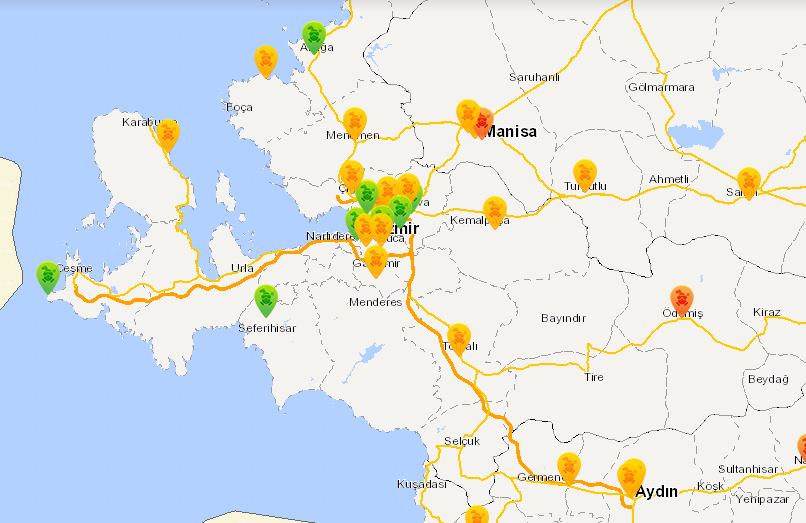The height and width of the screenshot is (523, 806).
Task: Select the Kuşadası label on the coast
Action: [421, 483]
